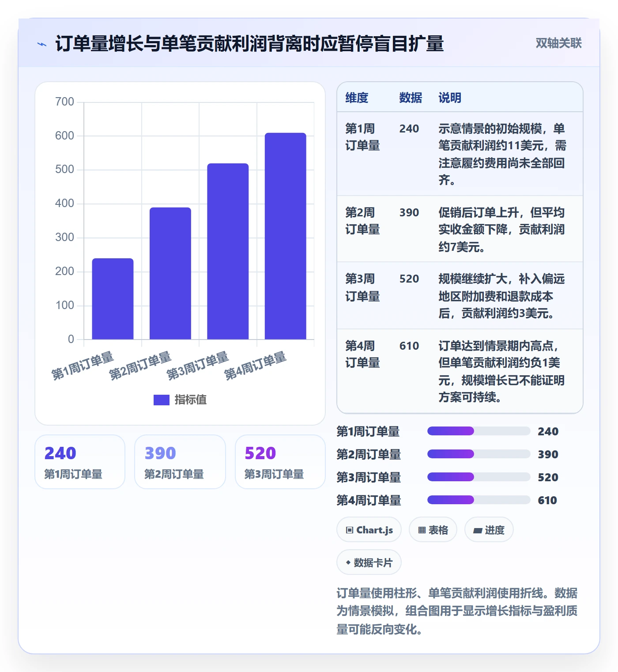This screenshot has width=618, height=672.
Task: Select the table cell with value 240
Action: pos(409,128)
